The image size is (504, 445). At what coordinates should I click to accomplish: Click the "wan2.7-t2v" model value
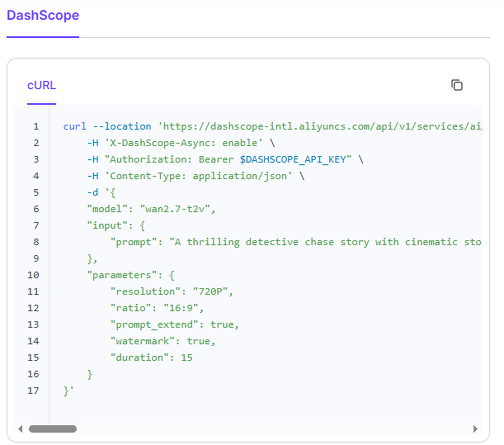click(x=174, y=209)
